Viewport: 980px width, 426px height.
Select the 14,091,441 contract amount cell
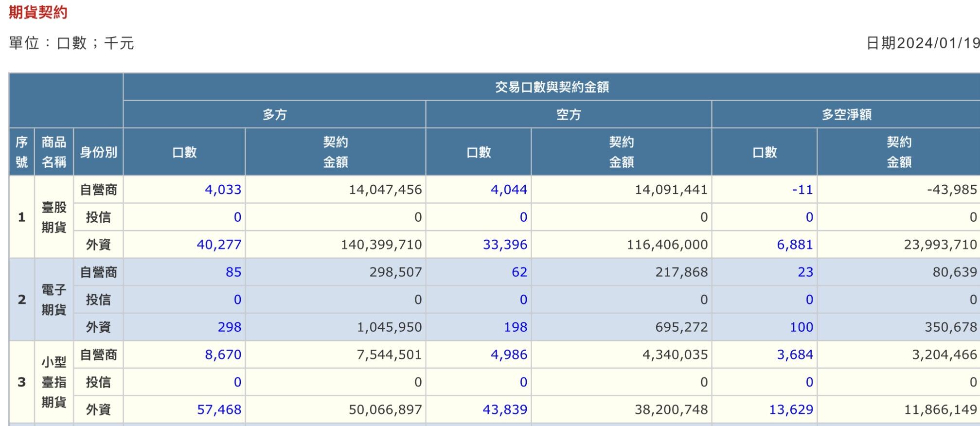622,190
